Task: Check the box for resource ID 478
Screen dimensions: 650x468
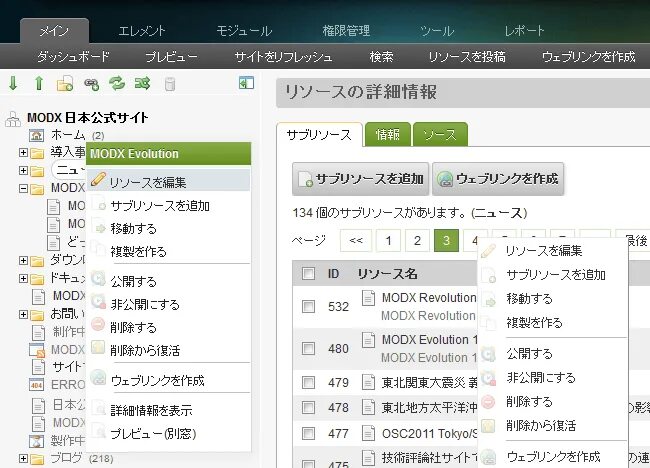Action: coord(308,408)
